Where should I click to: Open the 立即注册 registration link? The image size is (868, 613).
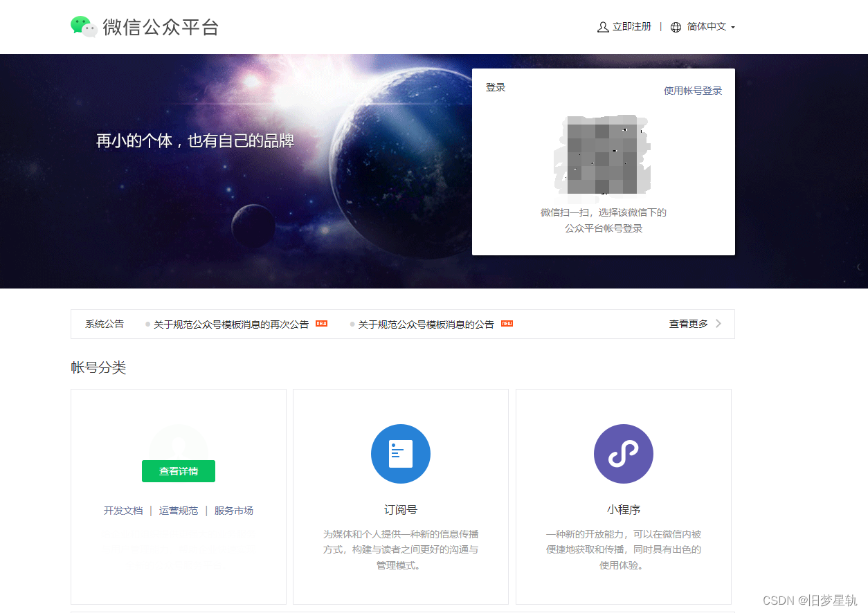pyautogui.click(x=632, y=26)
